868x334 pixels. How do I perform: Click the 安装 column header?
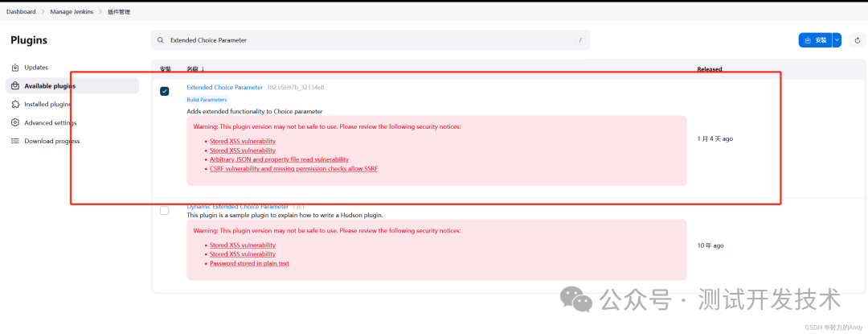point(166,69)
